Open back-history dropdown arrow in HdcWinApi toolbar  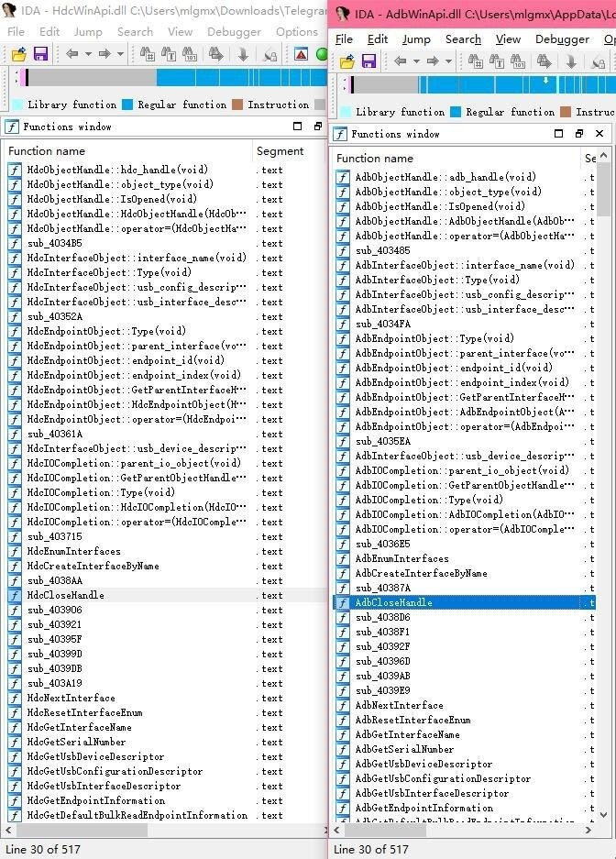tap(87, 55)
